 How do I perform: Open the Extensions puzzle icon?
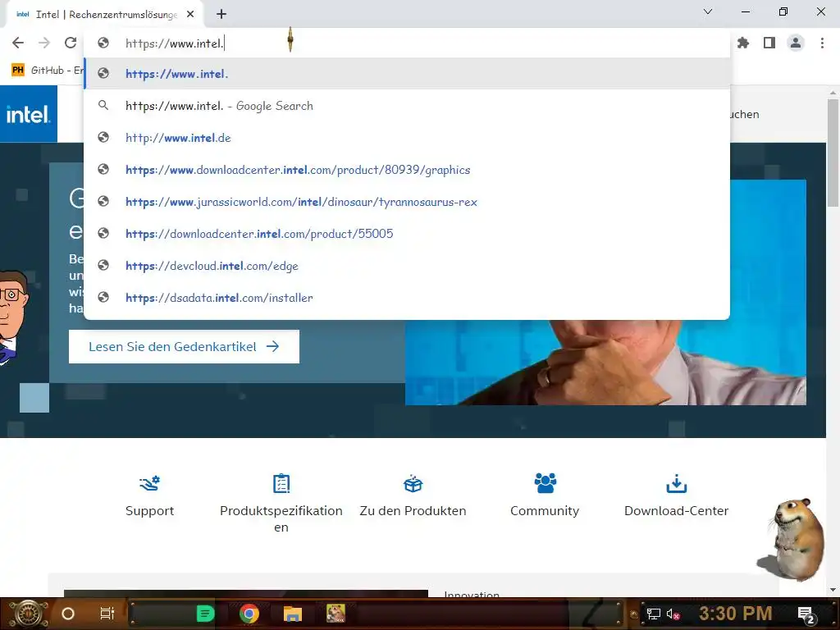pyautogui.click(x=743, y=43)
